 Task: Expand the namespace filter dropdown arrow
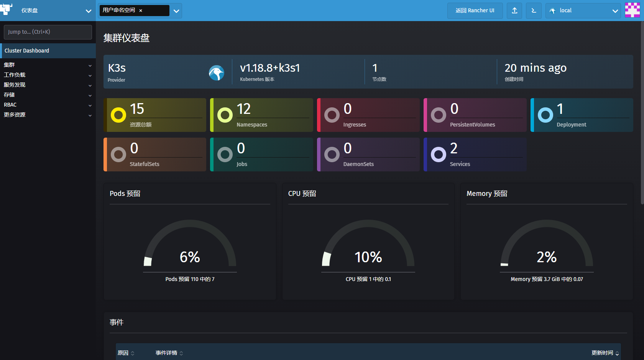[176, 11]
